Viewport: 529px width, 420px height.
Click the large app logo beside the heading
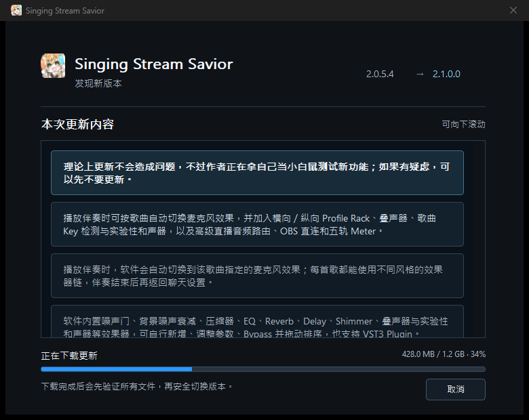[x=53, y=66]
